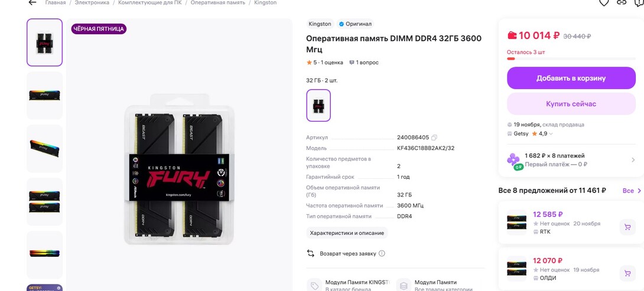Open return info circle icon
Image resolution: width=644 pixels, height=291 pixels.
pyautogui.click(x=382, y=253)
